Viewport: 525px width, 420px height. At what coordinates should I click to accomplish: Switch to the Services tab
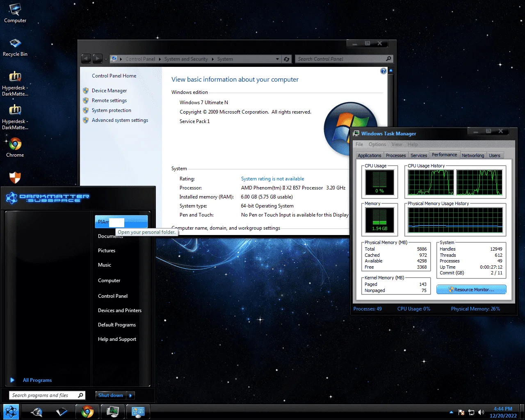pyautogui.click(x=419, y=155)
